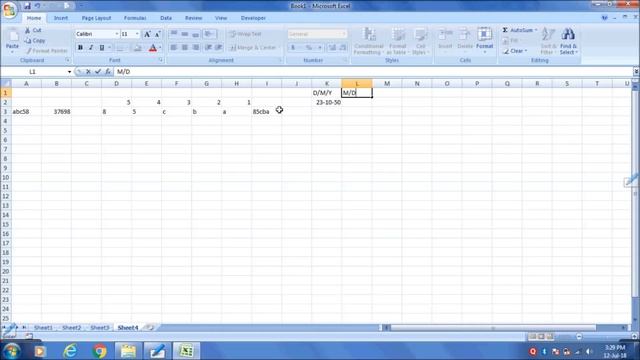Click the formula bar showing M/D
640x360 pixels.
pos(373,72)
